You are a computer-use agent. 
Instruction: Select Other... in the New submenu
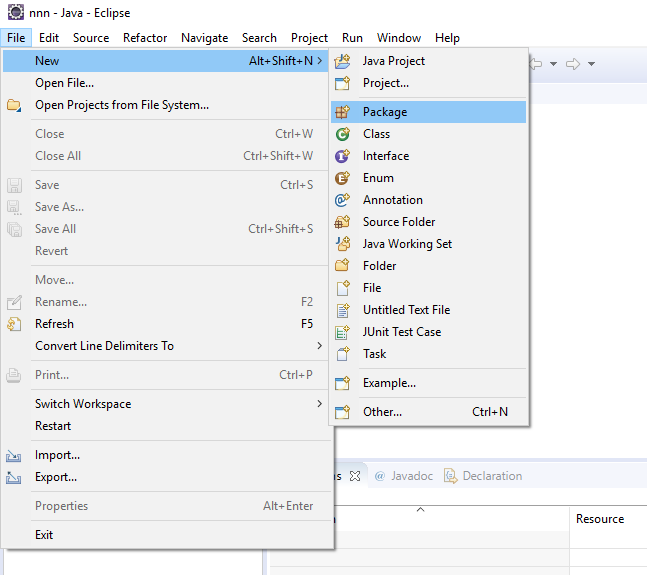[x=428, y=412]
